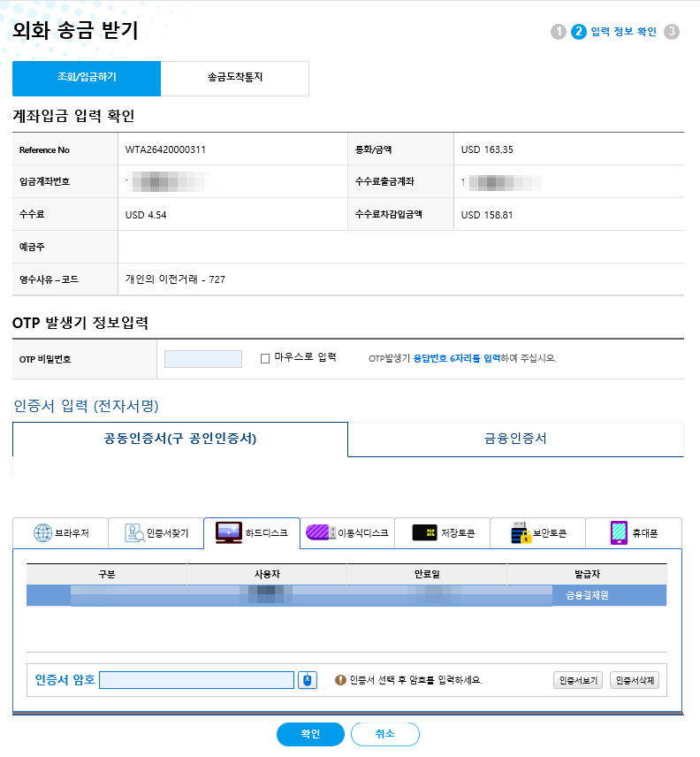
Task: Click the fee value USD 4.54
Action: (146, 215)
